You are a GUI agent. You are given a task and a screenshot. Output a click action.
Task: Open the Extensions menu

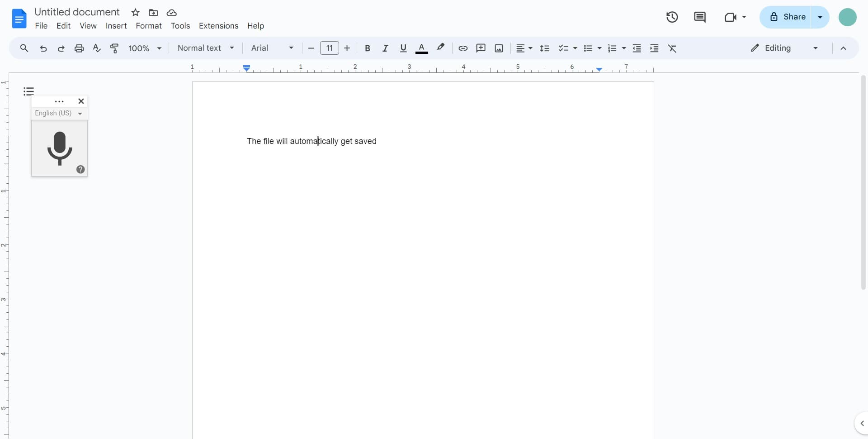[219, 26]
